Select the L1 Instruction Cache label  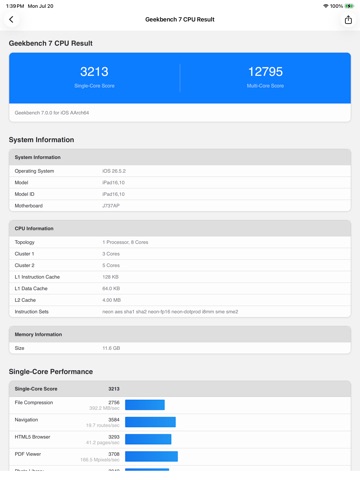click(x=37, y=277)
